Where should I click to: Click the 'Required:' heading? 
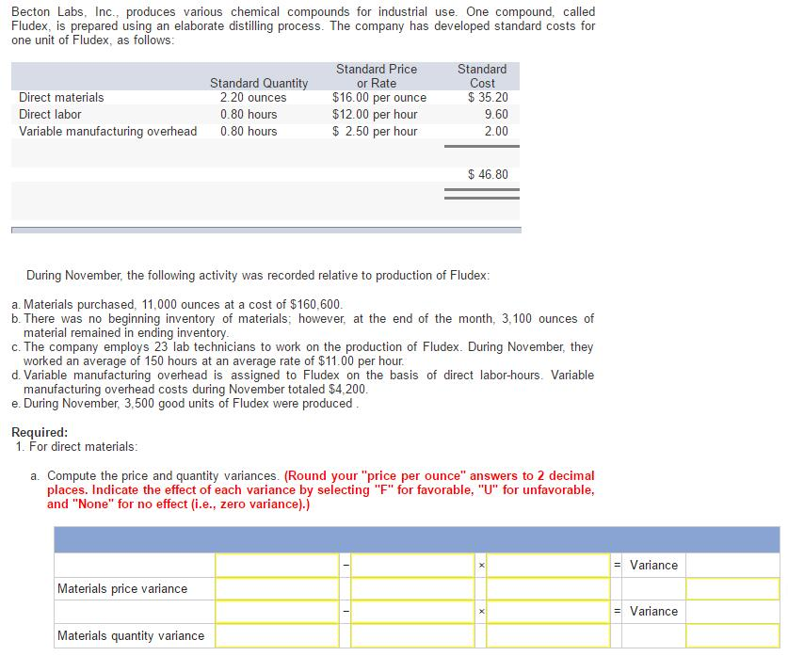coord(40,432)
